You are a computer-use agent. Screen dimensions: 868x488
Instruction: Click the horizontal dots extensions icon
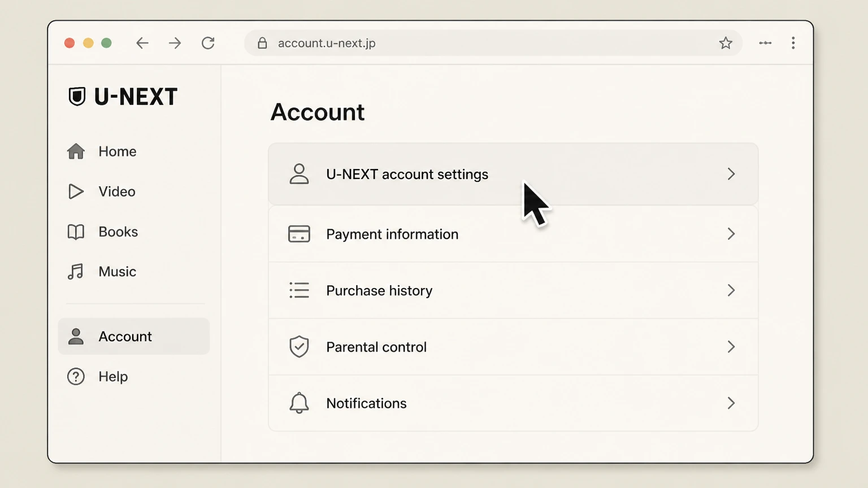765,43
